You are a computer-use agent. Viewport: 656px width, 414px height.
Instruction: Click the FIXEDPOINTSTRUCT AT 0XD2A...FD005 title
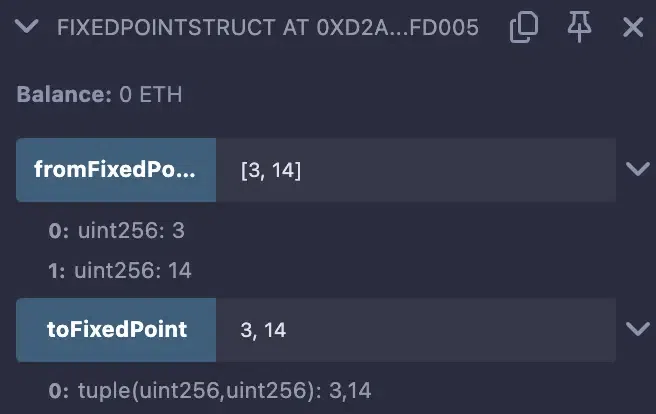click(x=268, y=28)
